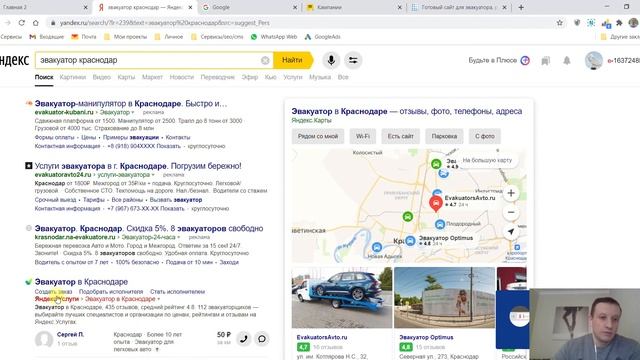Open the Эвакуатор Optimus street photo
640x360 pixels.
click(444, 298)
